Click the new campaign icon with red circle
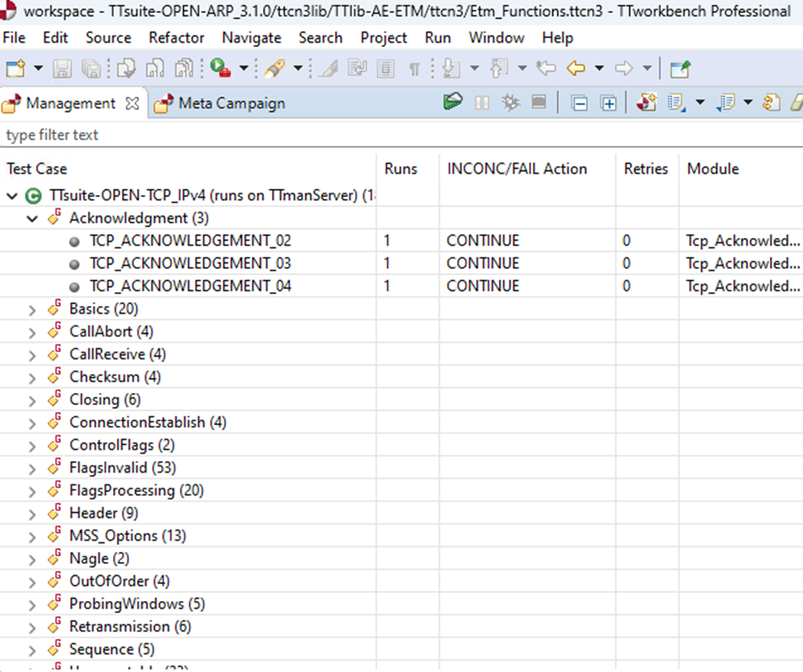 click(646, 102)
